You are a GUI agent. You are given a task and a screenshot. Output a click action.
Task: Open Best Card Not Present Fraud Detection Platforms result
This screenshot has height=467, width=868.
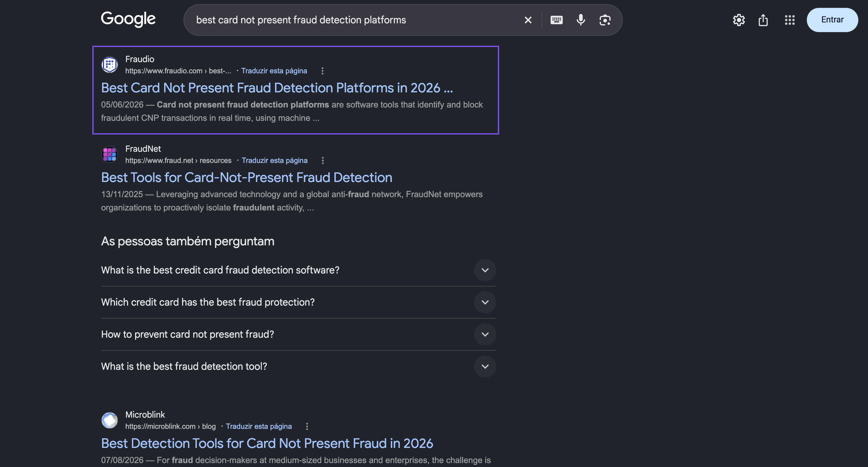[x=277, y=88]
